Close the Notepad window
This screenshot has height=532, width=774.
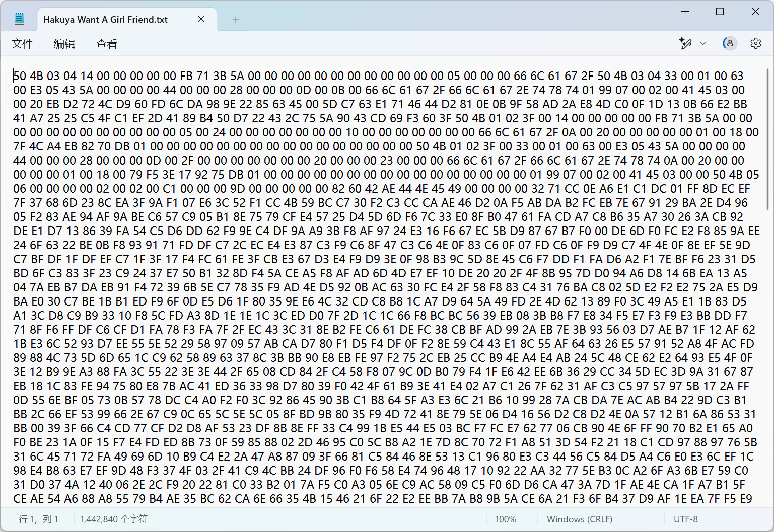(x=755, y=12)
